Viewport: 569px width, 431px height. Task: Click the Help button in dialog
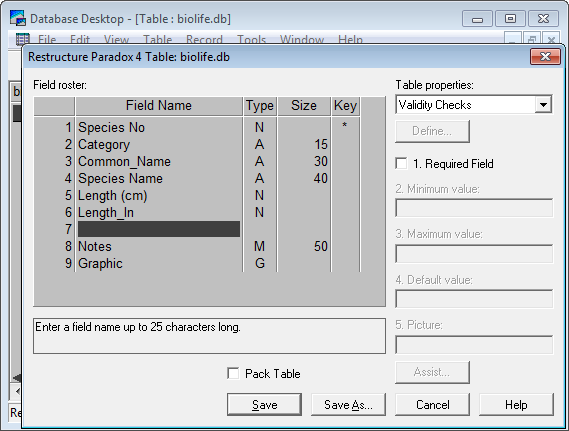516,404
